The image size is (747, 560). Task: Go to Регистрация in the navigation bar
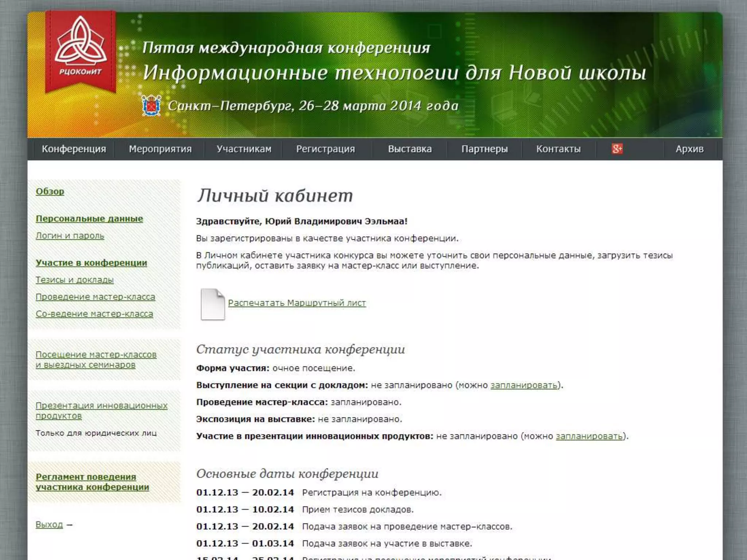pyautogui.click(x=325, y=149)
